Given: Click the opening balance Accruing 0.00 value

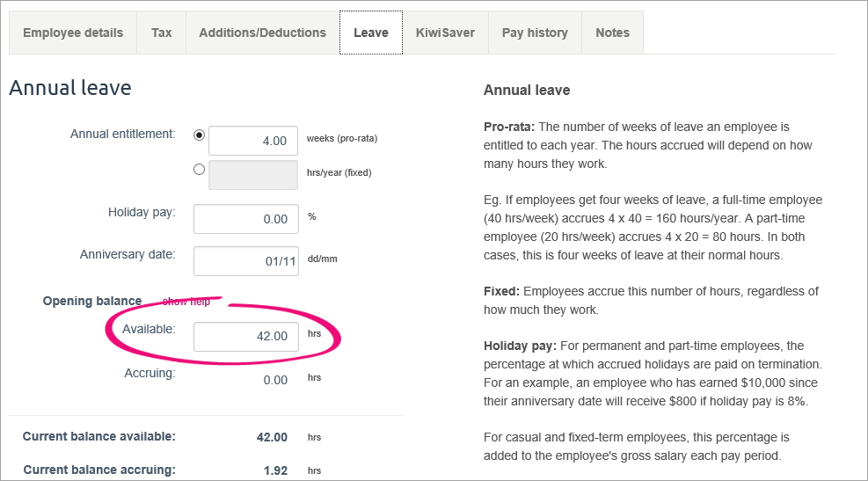Looking at the screenshot, I should tap(275, 380).
